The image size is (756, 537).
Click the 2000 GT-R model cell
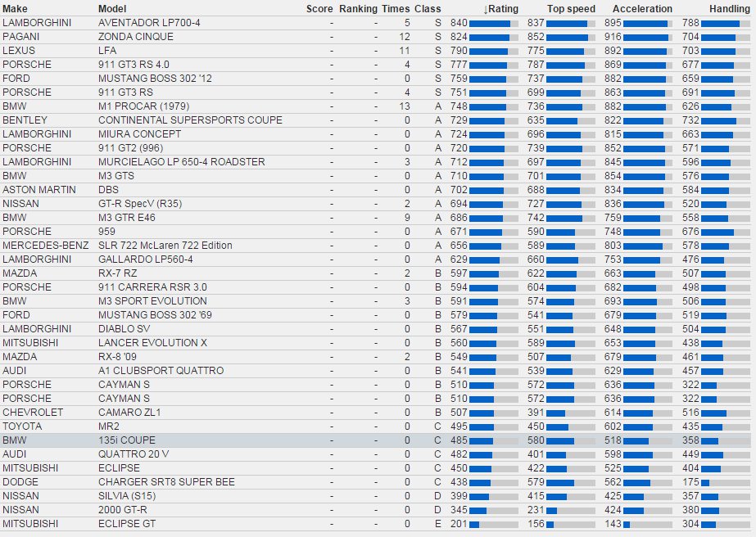click(x=123, y=510)
